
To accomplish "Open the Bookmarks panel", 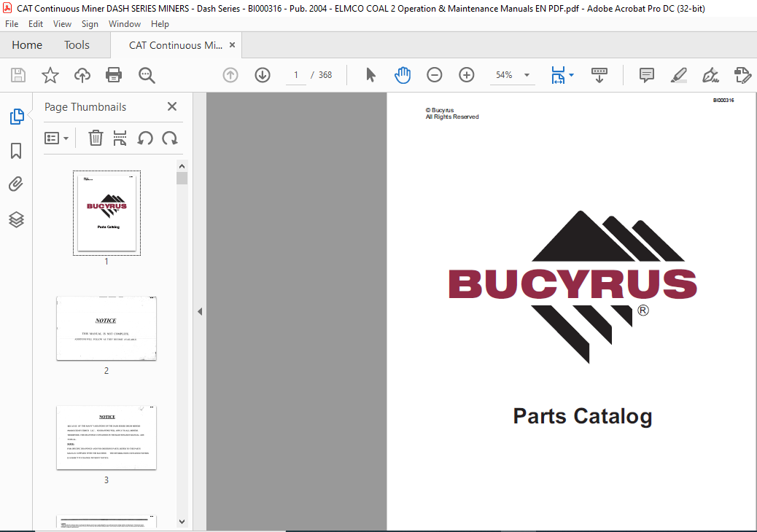I will 16,150.
